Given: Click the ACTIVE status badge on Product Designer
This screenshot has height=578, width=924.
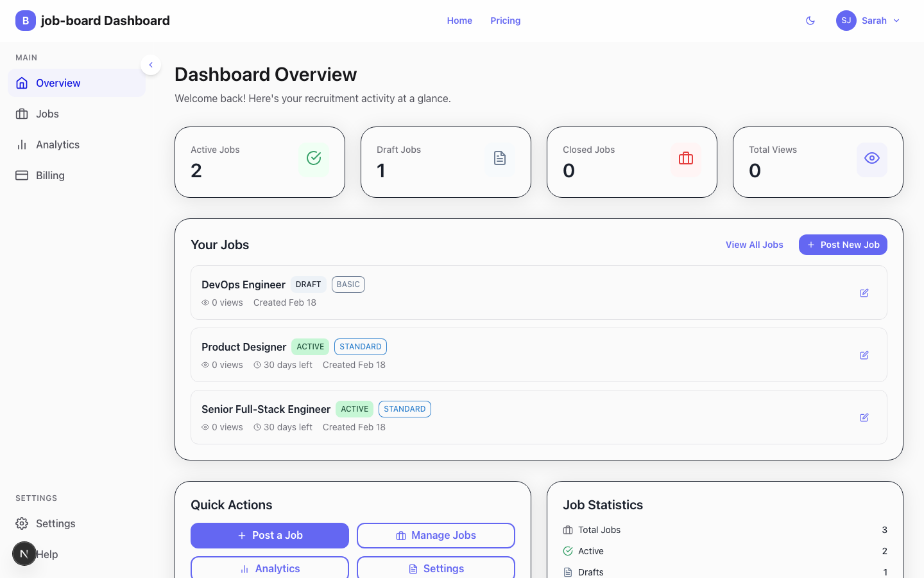Looking at the screenshot, I should pyautogui.click(x=310, y=346).
